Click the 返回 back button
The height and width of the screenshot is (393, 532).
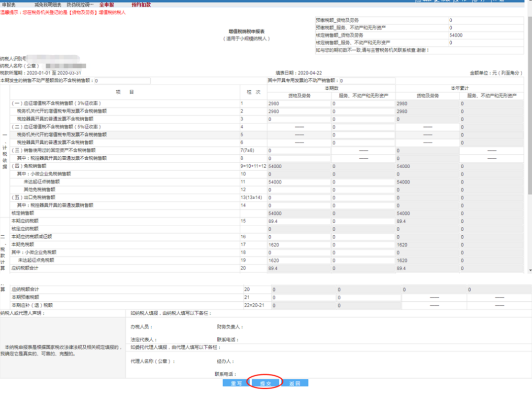[295, 383]
